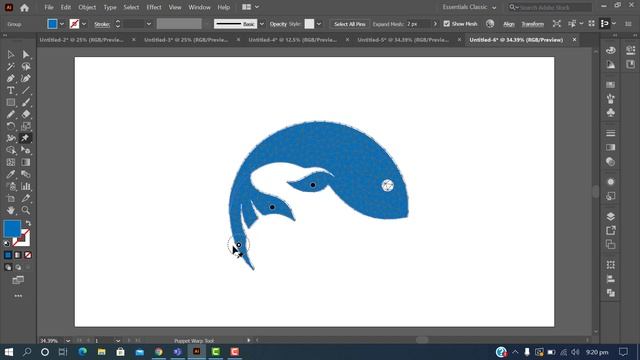Select the Slice tool
Viewport: 640px width, 360px height.
click(x=26, y=198)
